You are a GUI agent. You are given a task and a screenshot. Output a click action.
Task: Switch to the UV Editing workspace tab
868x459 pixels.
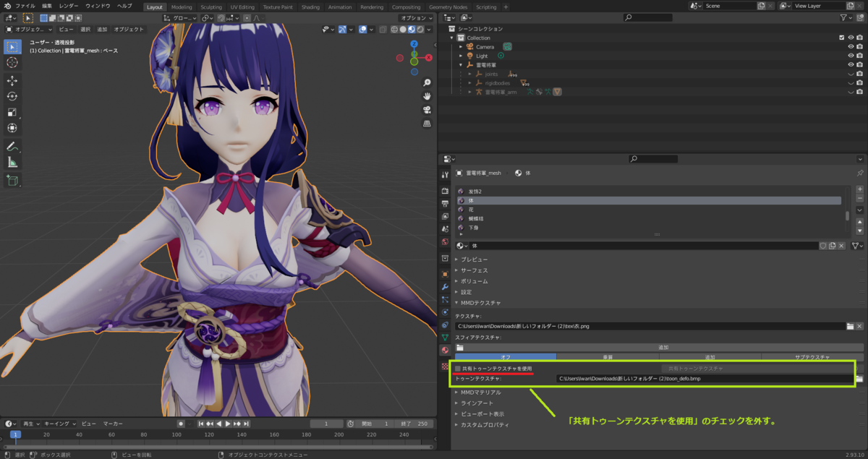pos(242,7)
